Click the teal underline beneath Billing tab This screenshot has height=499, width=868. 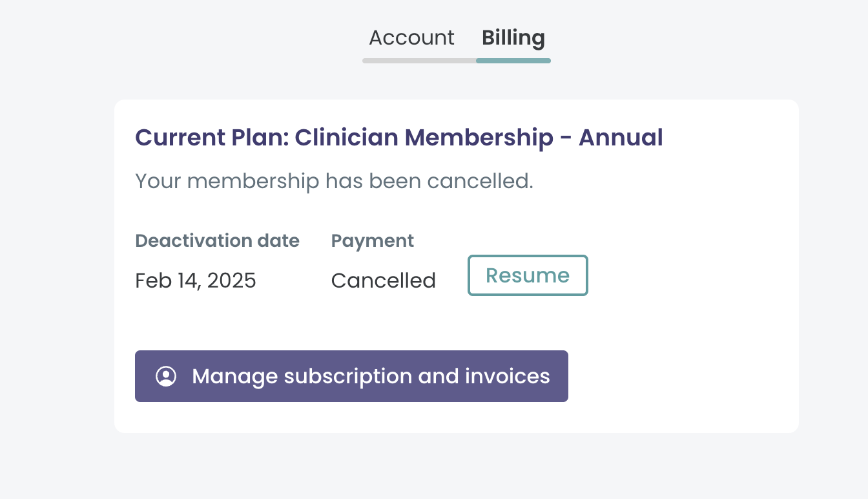[513, 61]
